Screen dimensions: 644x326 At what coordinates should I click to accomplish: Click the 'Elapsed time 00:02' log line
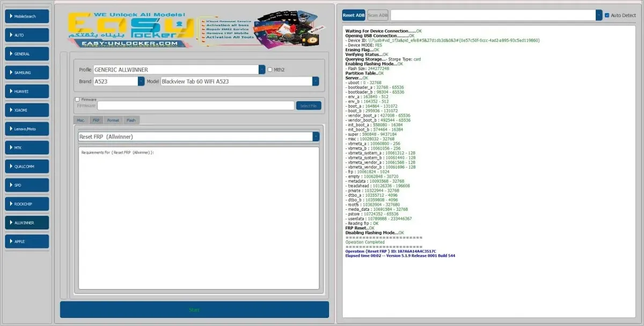coord(400,256)
